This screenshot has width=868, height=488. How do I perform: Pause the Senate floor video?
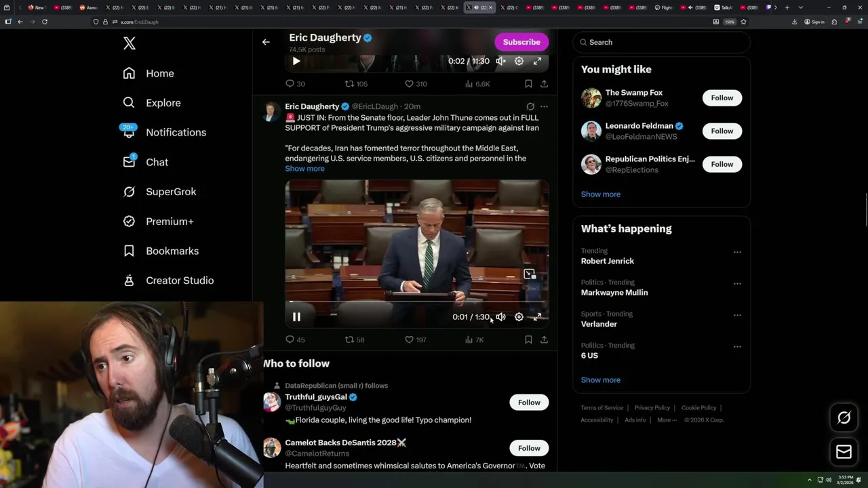(296, 317)
